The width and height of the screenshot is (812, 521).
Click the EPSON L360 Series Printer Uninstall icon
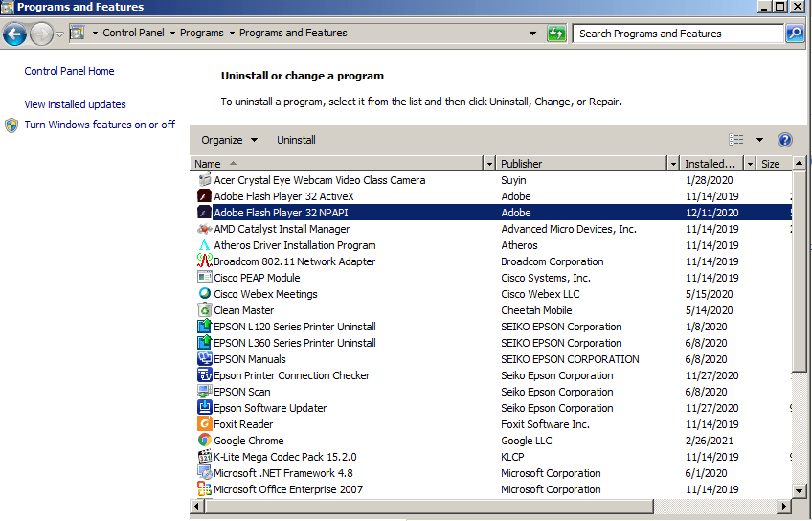coord(205,343)
